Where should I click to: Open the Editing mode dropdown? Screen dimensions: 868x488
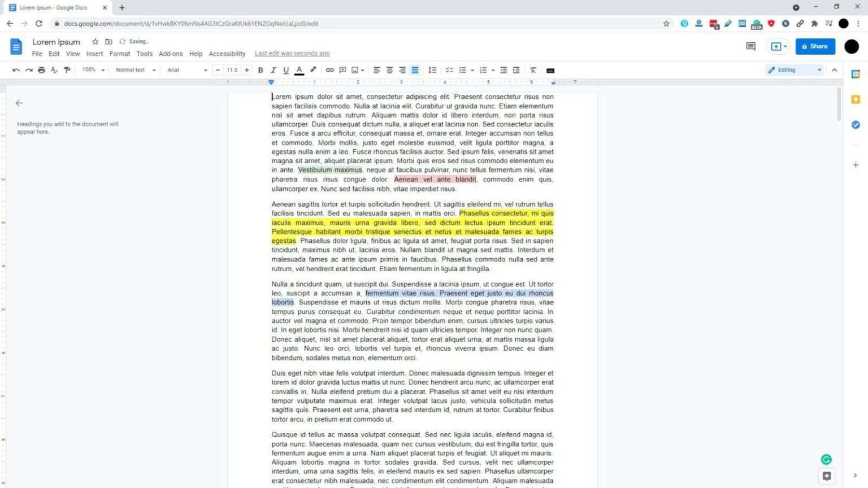pyautogui.click(x=793, y=69)
